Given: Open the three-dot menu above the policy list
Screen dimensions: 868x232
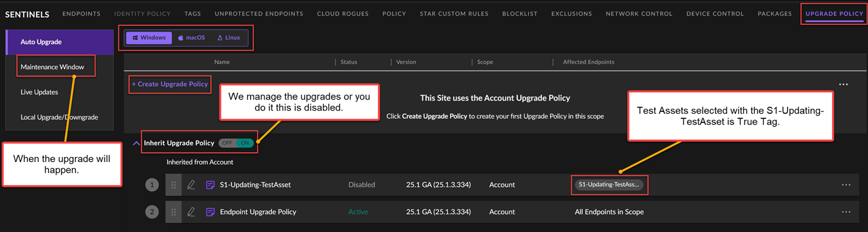Looking at the screenshot, I should (843, 84).
